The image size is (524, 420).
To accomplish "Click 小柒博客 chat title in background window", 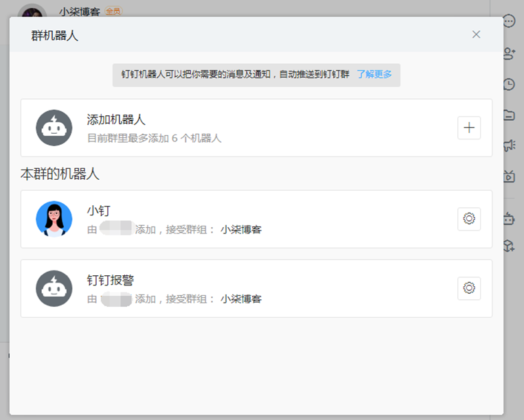I will click(x=80, y=12).
